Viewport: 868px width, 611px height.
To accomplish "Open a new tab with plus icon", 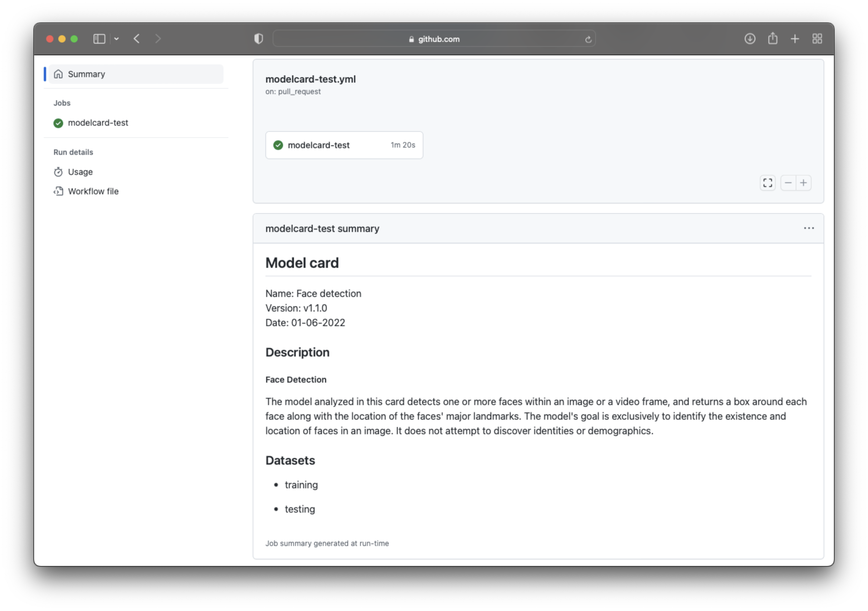I will (795, 39).
